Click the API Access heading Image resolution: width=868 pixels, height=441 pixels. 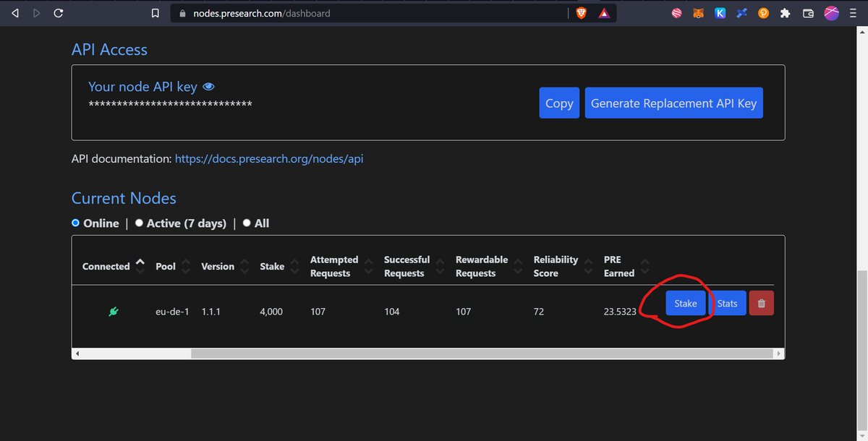click(x=109, y=49)
